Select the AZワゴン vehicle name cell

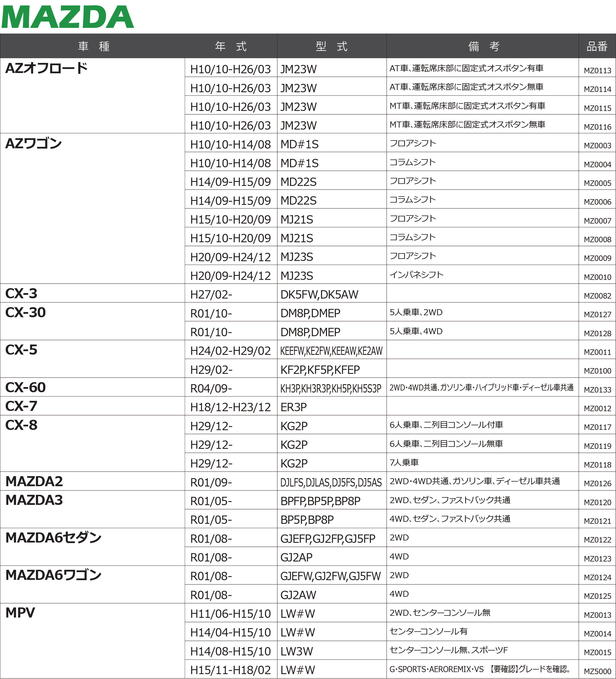click(34, 144)
